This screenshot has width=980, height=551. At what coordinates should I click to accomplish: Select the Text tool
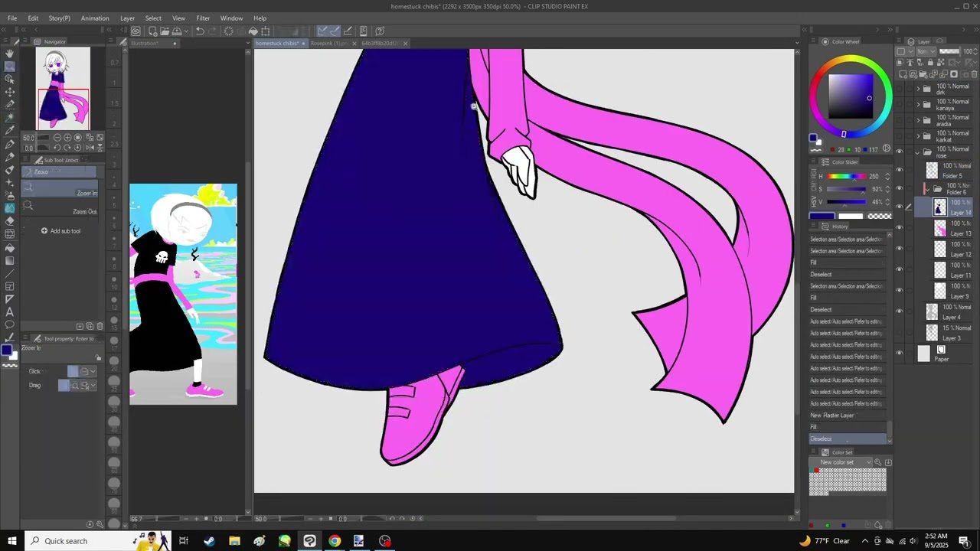click(10, 311)
